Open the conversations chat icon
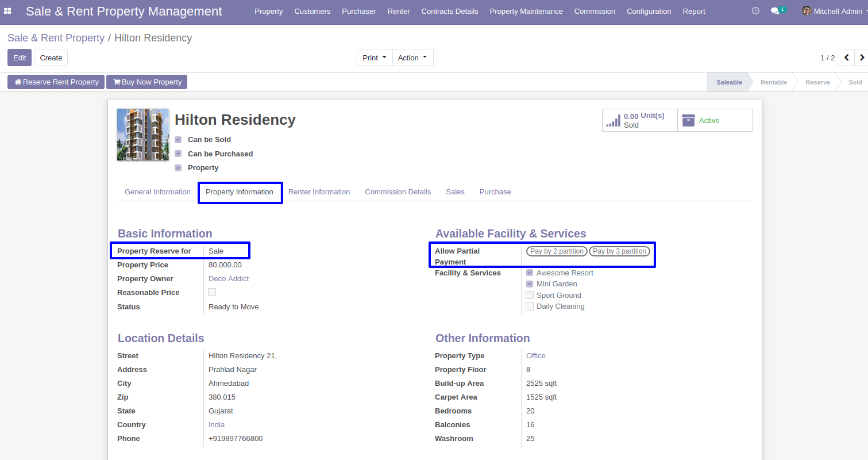 (775, 11)
